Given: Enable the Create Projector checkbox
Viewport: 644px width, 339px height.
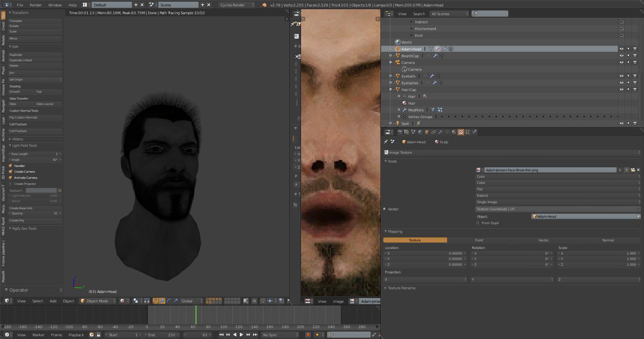Looking at the screenshot, I should [x=10, y=184].
